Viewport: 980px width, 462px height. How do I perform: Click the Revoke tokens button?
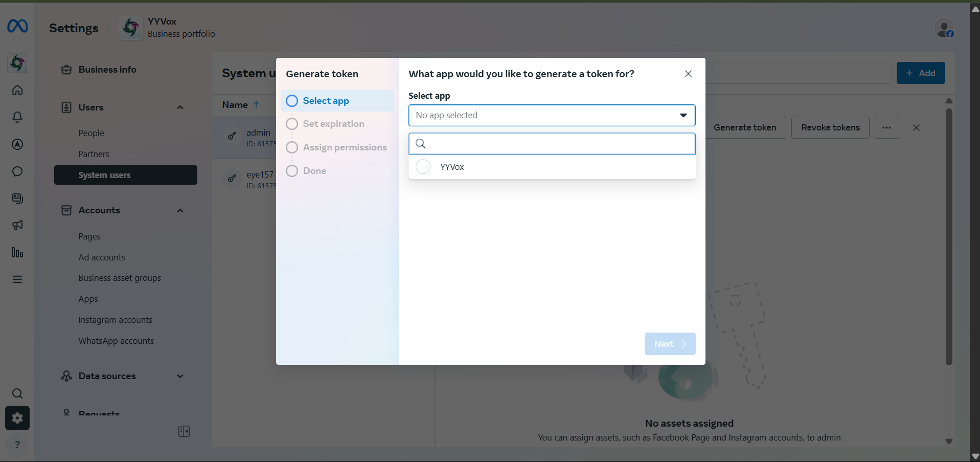829,127
